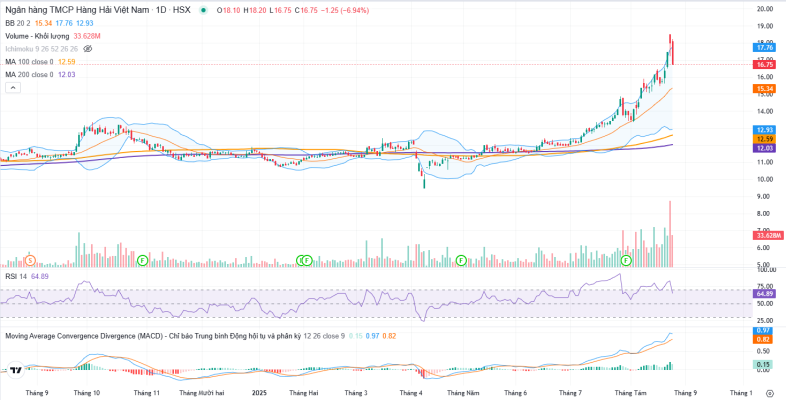Show the hidden Ichimoku indicator via eye icon
The image size is (786, 400).
click(x=87, y=49)
